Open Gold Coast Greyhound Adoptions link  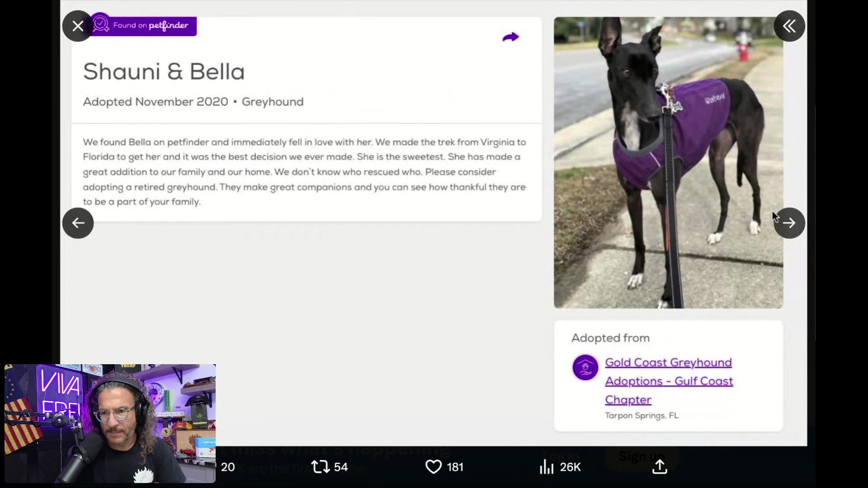pyautogui.click(x=669, y=381)
